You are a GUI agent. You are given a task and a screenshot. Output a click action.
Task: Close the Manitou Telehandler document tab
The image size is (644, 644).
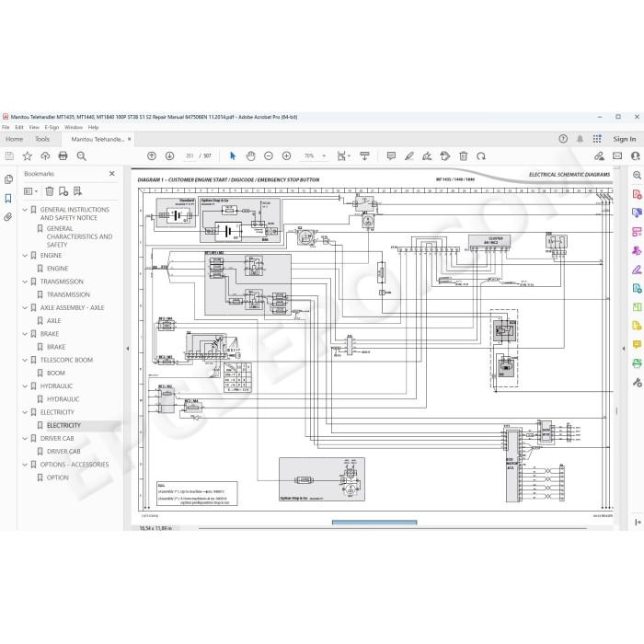click(130, 139)
